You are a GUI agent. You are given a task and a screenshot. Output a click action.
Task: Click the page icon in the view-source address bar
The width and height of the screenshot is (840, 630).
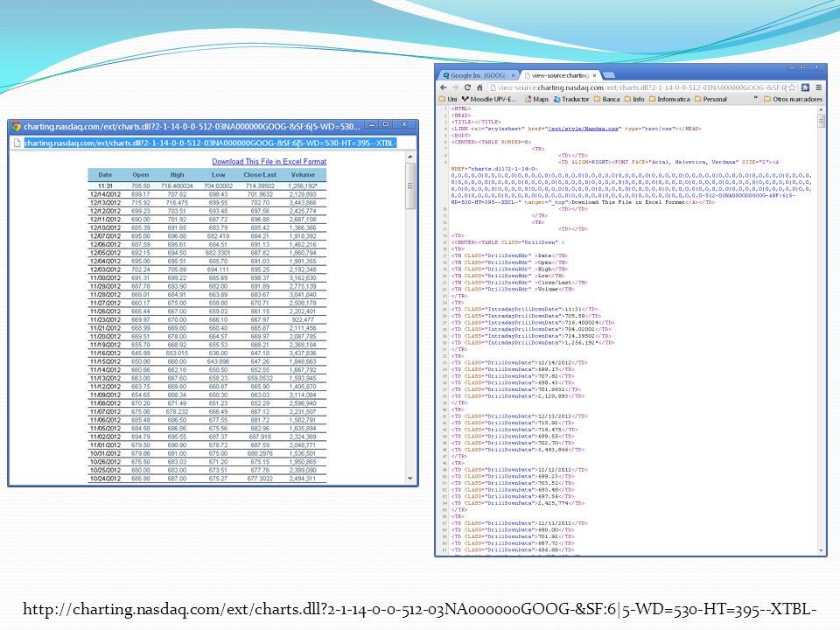[493, 87]
